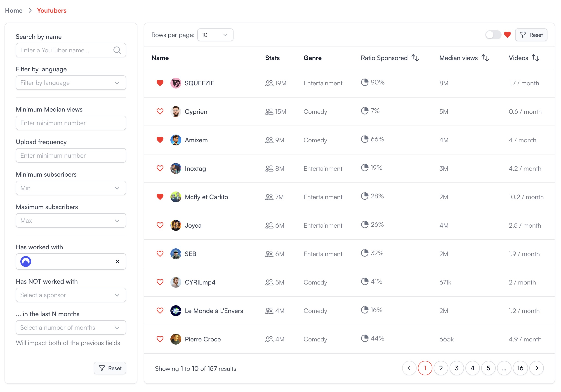
Task: Toggle favorite heart for Joyca
Action: tap(160, 225)
